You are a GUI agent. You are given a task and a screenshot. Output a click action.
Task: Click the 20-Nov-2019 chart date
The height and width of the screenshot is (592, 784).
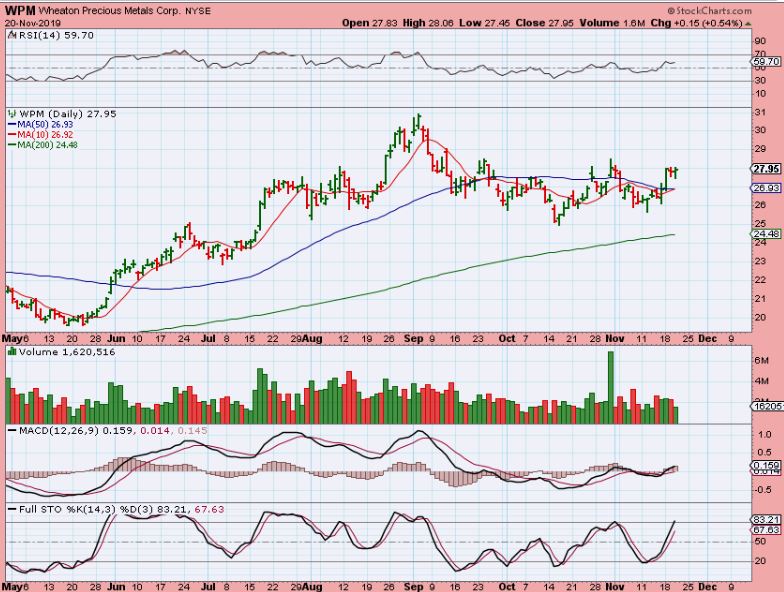[x=32, y=23]
